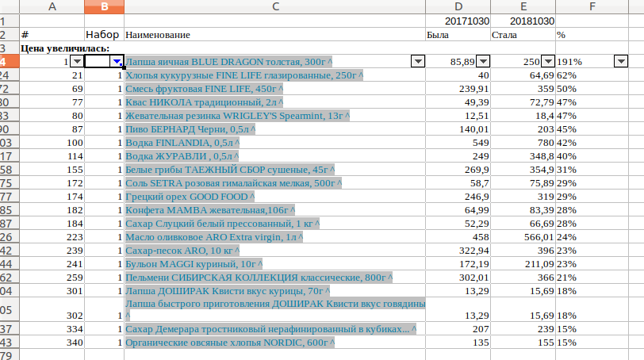Select highlighted column B header
This screenshot has width=644, height=360.
[x=105, y=6]
